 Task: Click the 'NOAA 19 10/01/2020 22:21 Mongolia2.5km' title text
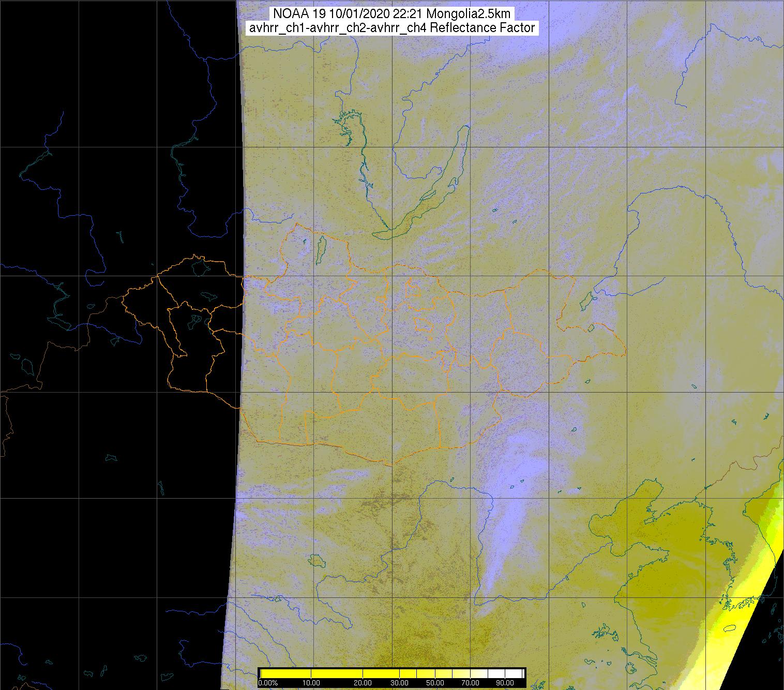coord(391,14)
